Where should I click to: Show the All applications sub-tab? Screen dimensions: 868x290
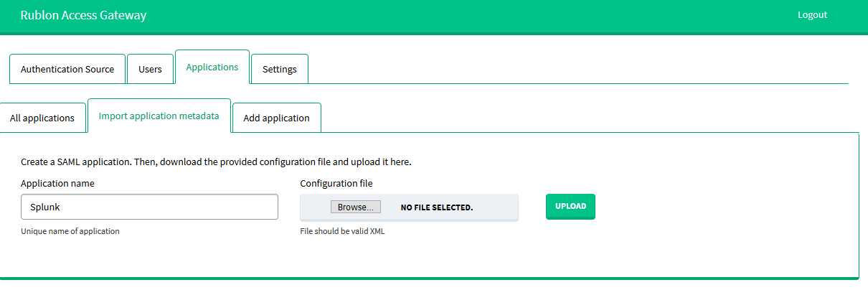pos(42,118)
